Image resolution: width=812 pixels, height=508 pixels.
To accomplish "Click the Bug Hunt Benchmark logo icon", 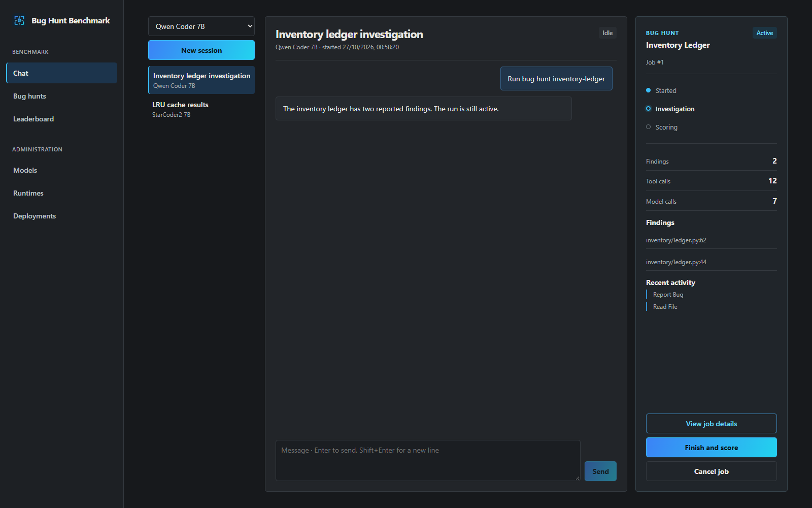I will (x=19, y=20).
